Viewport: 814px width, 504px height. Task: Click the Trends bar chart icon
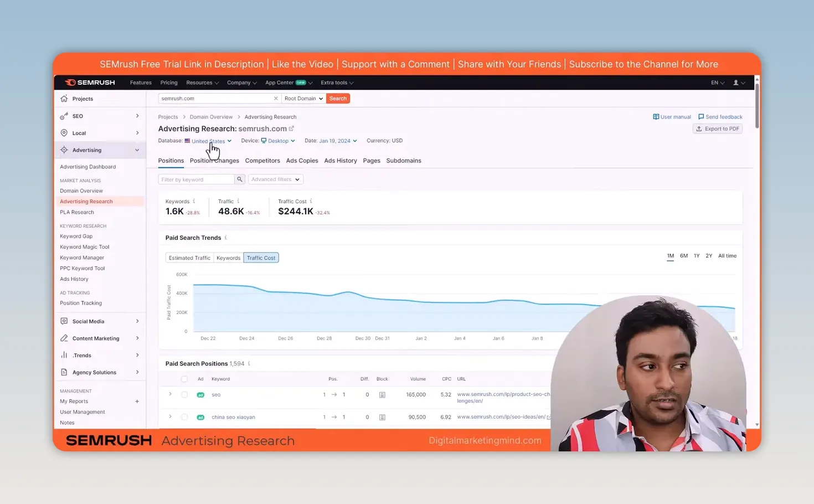click(64, 355)
